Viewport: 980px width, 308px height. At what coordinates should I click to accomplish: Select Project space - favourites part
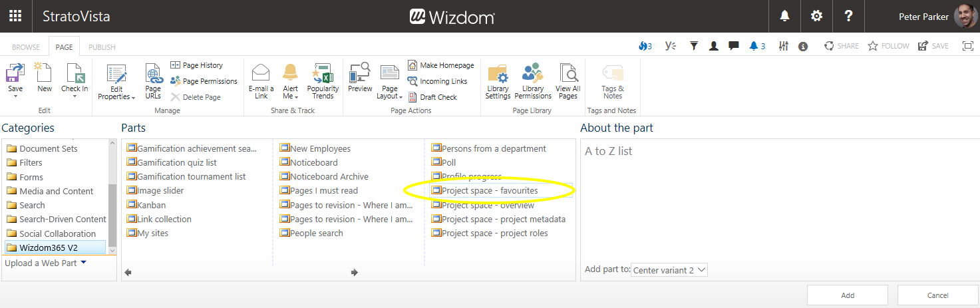[x=490, y=191]
